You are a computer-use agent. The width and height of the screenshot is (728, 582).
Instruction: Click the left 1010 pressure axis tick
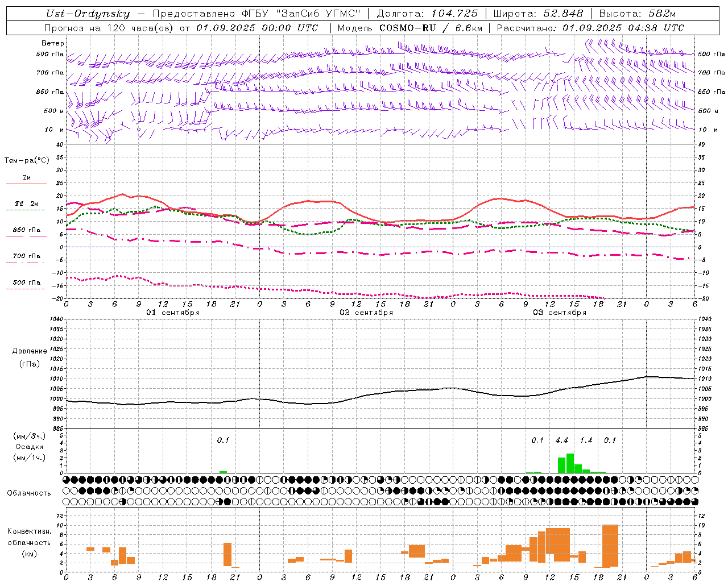[x=56, y=379]
